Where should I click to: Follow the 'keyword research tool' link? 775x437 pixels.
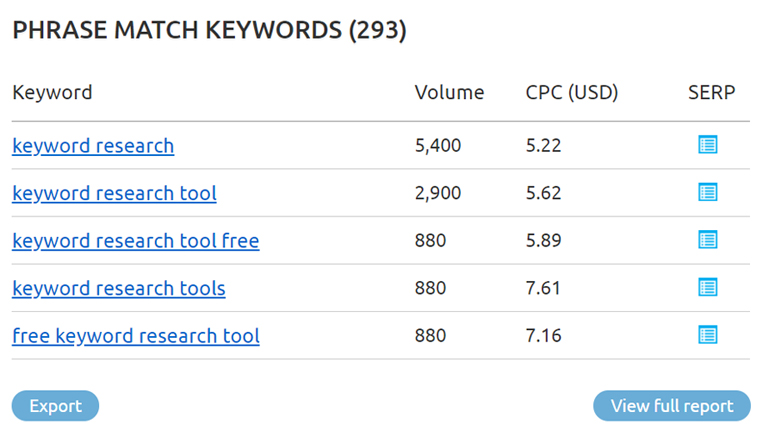point(114,193)
